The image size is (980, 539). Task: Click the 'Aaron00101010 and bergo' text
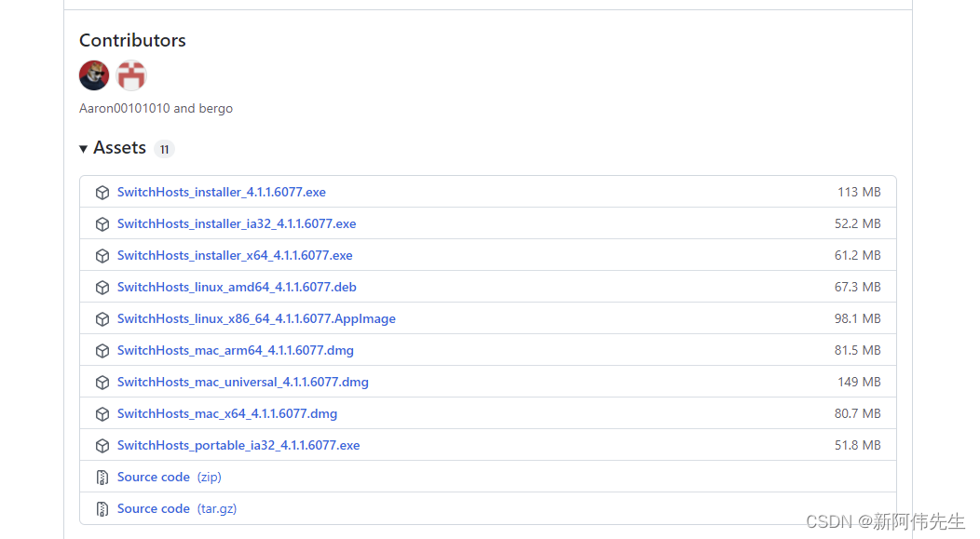pyautogui.click(x=156, y=108)
